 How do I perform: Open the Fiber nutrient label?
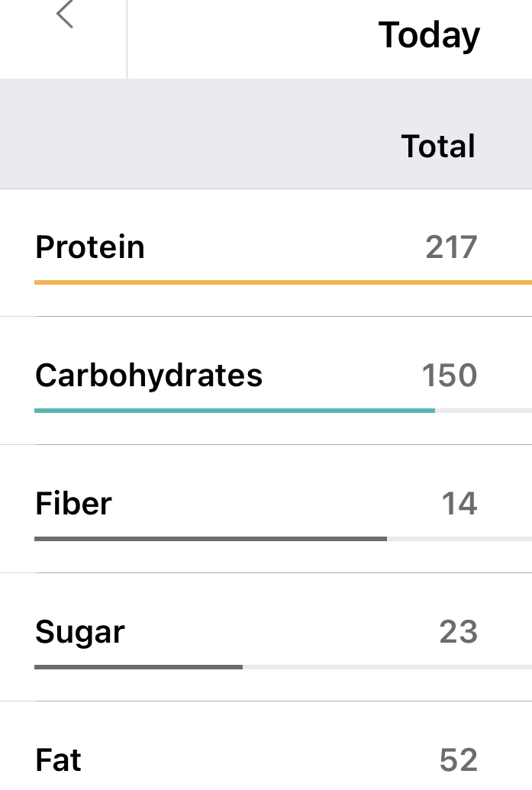pyautogui.click(x=74, y=504)
